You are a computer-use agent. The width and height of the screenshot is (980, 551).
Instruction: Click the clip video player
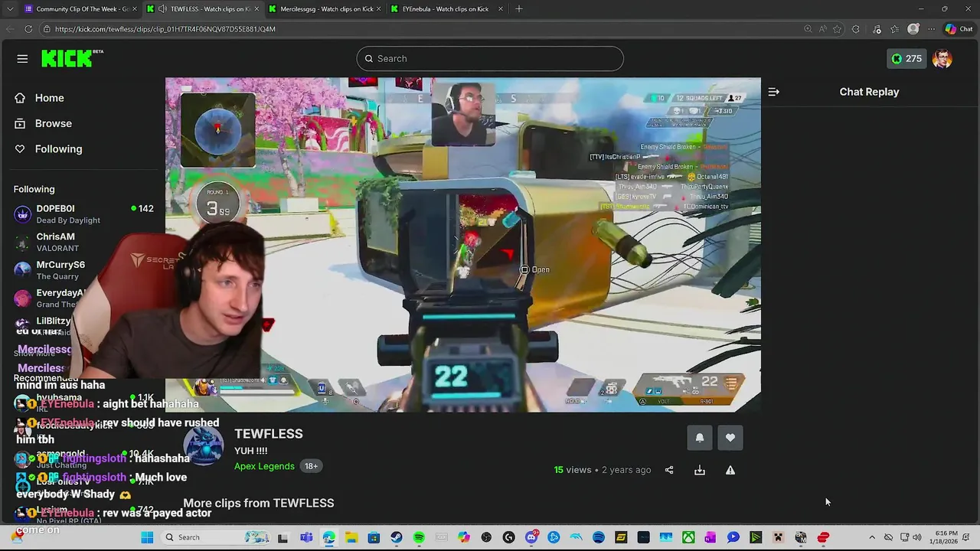pos(463,245)
